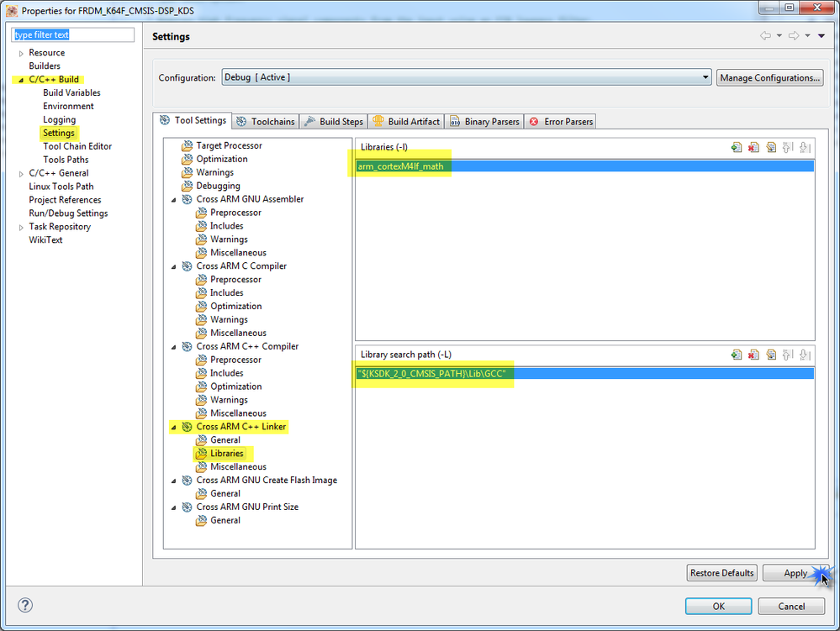Delete selected path in Library search path toolbar

(753, 355)
